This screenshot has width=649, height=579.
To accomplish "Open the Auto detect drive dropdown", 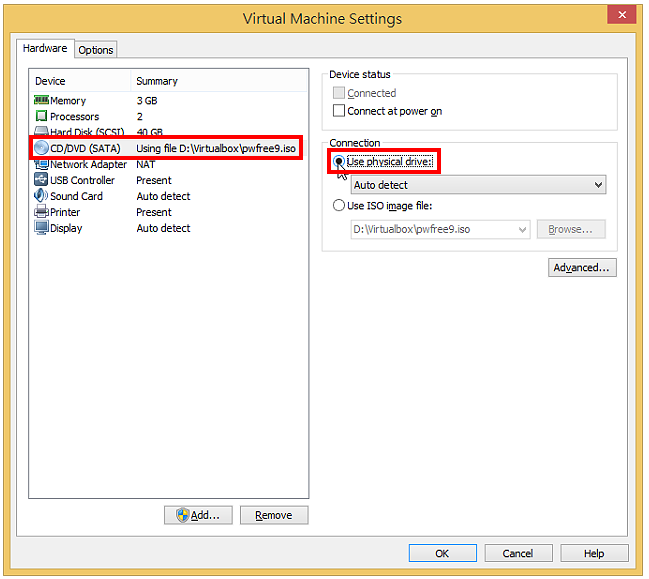I will click(x=480, y=185).
